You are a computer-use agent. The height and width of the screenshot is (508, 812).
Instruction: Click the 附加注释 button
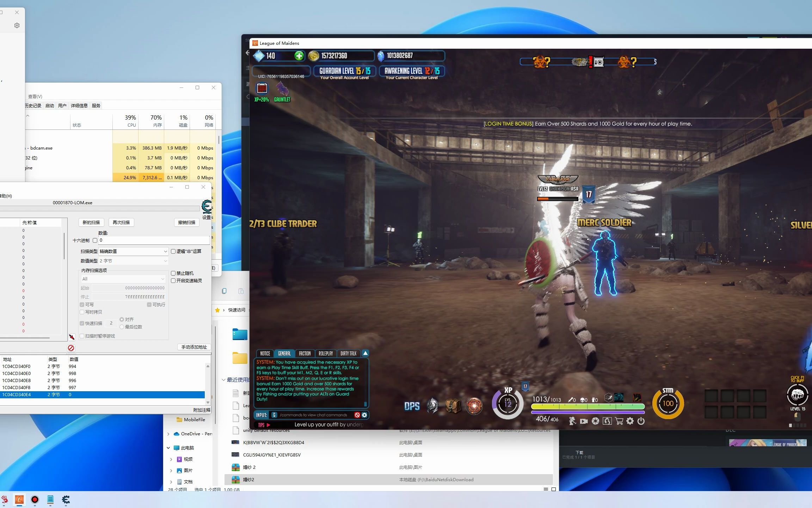coord(202,410)
